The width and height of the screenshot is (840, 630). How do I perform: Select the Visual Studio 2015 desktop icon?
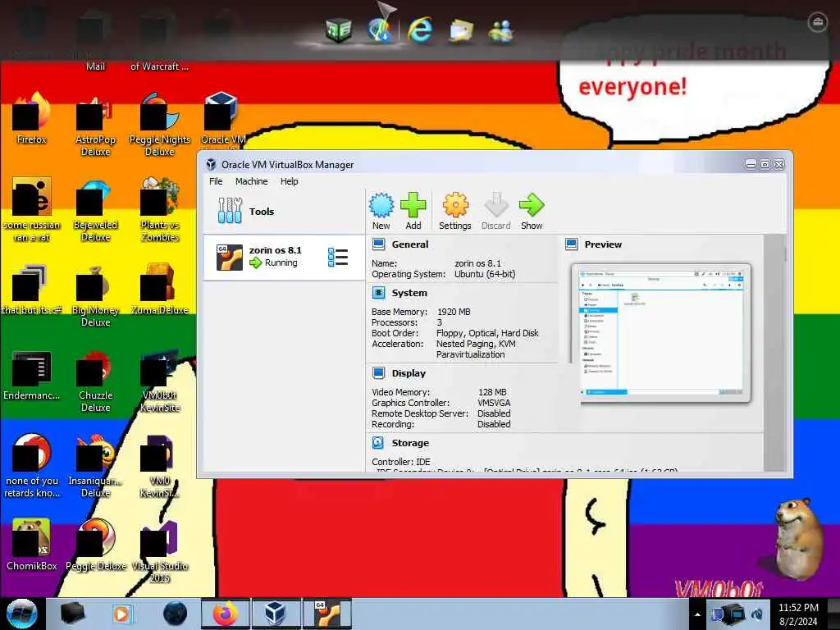tap(160, 552)
